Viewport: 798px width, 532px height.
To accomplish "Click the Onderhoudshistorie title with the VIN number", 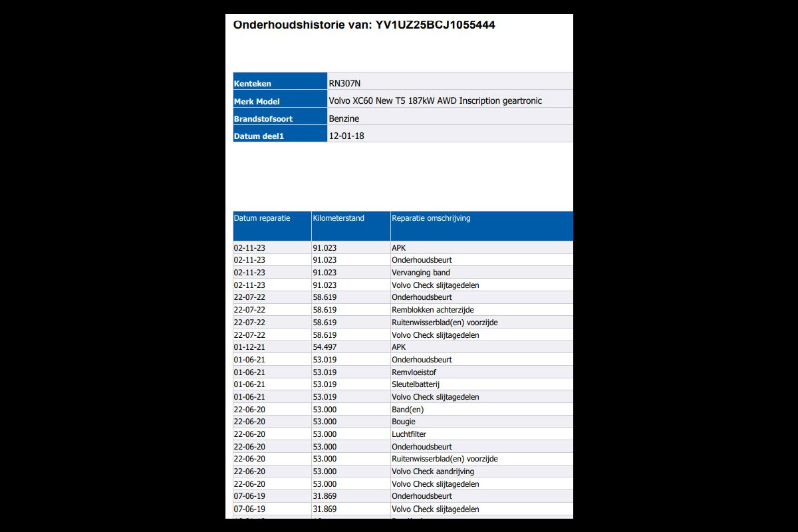I will [364, 25].
